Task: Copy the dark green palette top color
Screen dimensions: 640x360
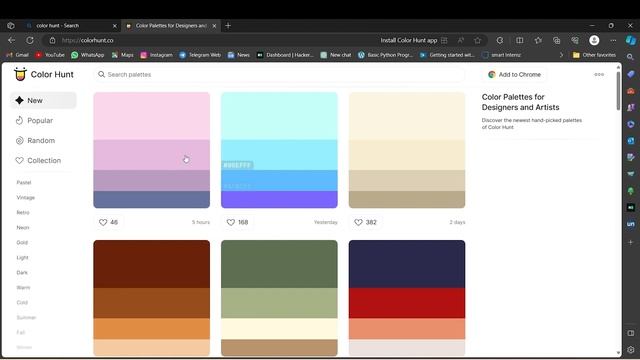Action: coord(279,264)
